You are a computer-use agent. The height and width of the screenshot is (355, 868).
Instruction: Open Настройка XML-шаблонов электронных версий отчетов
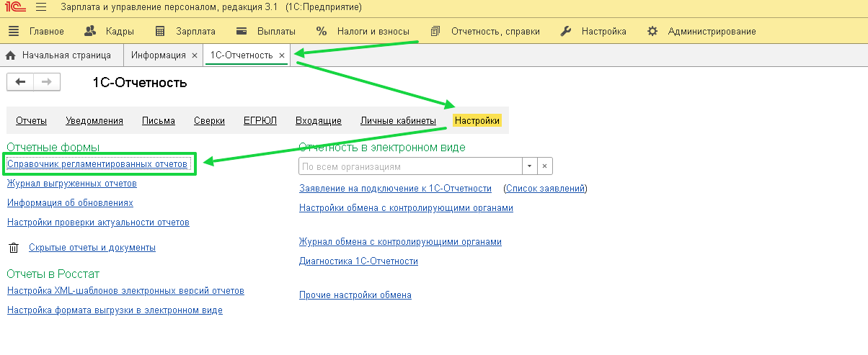coord(125,291)
